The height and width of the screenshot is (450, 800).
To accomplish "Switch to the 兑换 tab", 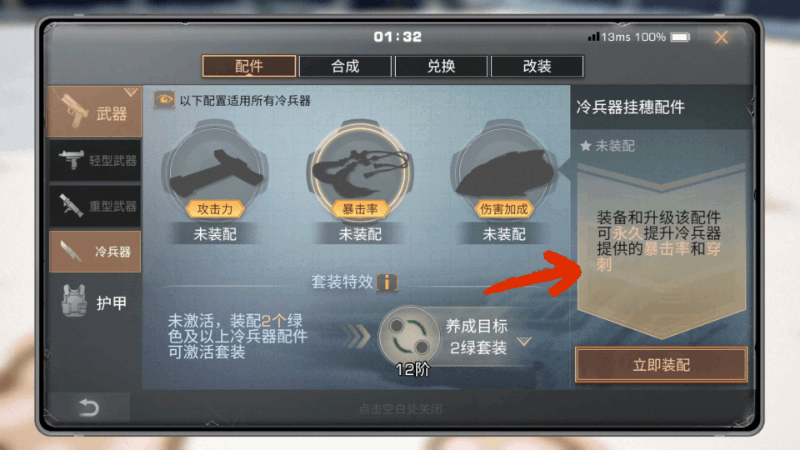I will pos(441,66).
